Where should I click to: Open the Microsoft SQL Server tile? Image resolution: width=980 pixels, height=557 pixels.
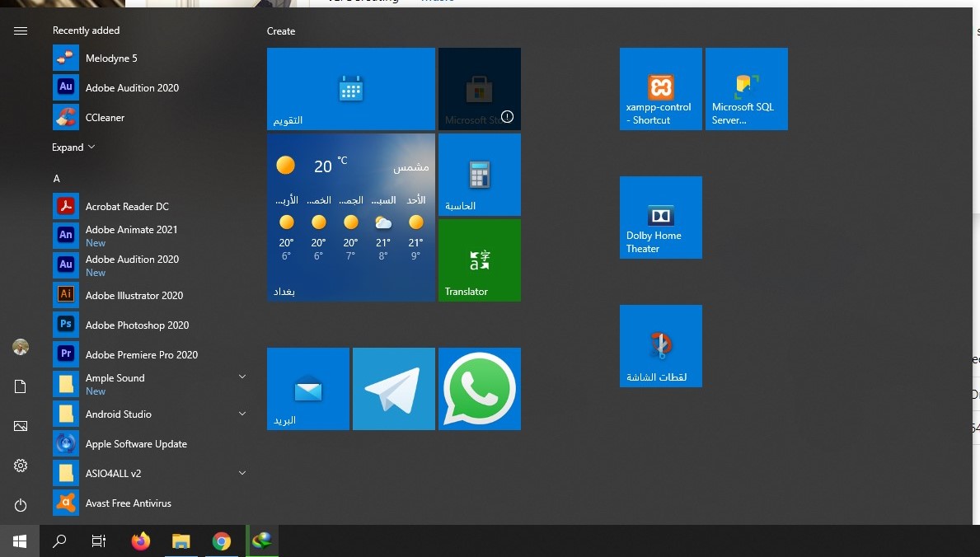point(746,89)
